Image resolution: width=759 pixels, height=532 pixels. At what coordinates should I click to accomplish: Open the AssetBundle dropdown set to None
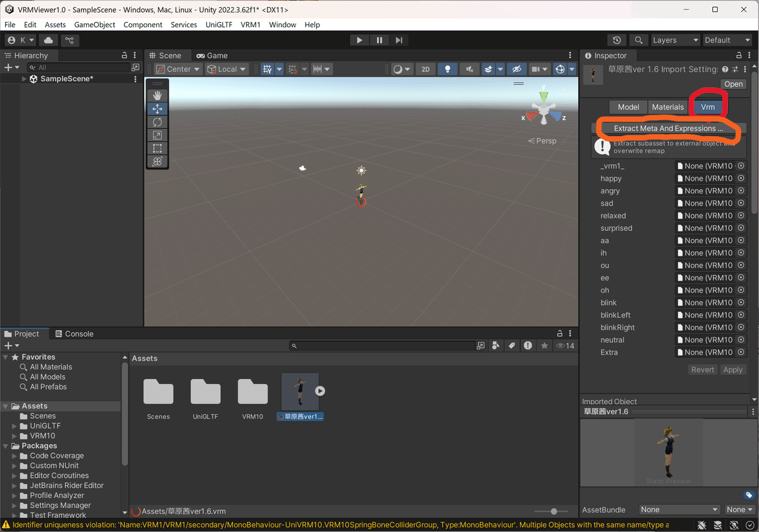pos(679,509)
